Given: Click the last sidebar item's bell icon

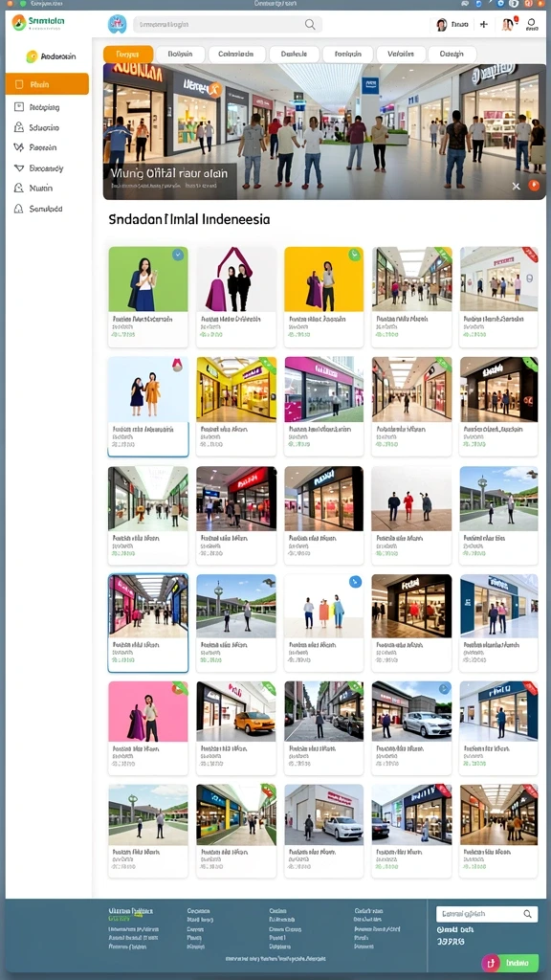Looking at the screenshot, I should click(x=18, y=209).
